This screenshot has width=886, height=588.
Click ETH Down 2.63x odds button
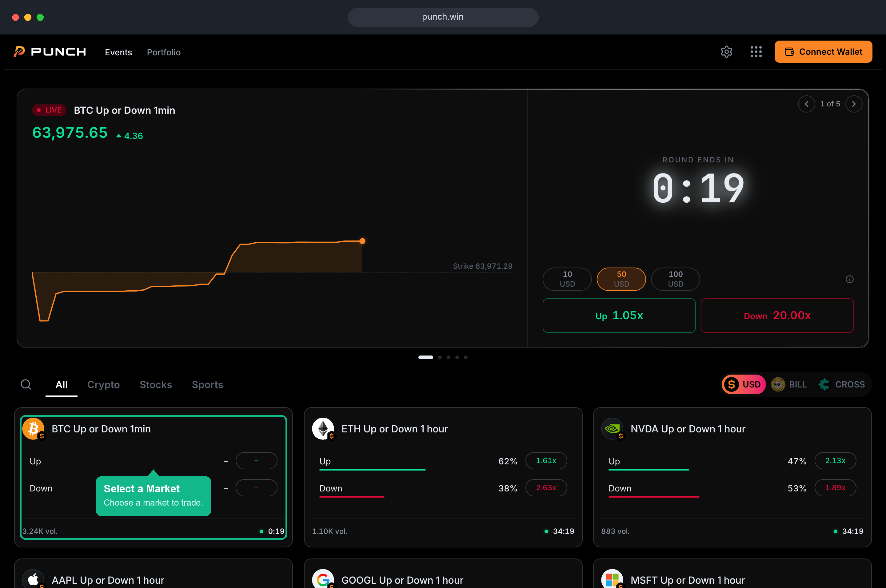pos(546,488)
